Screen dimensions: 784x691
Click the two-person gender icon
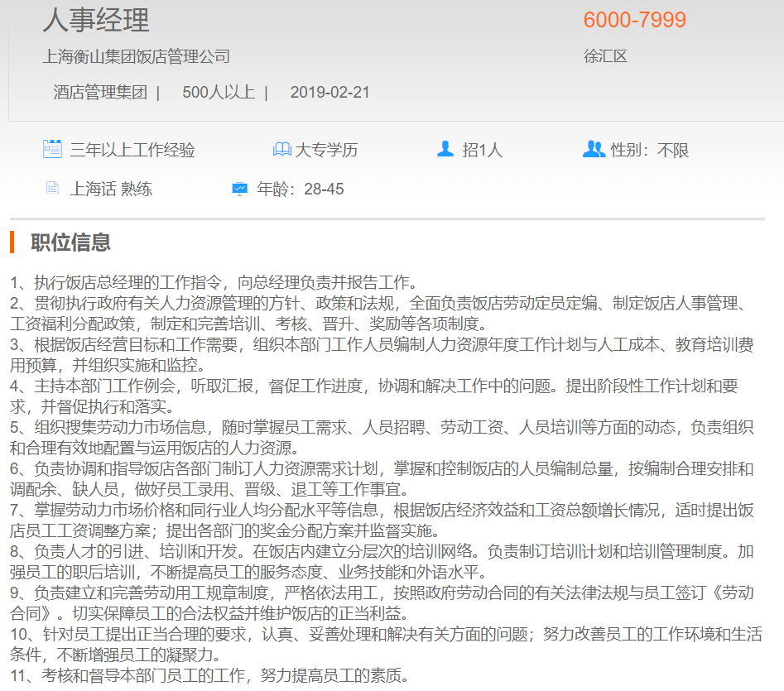click(x=594, y=150)
